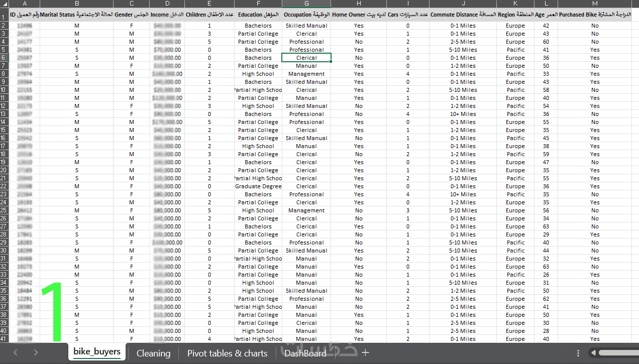The height and width of the screenshot is (364, 639).
Task: Select the Bachelors cell in row 29
Action: tap(258, 242)
